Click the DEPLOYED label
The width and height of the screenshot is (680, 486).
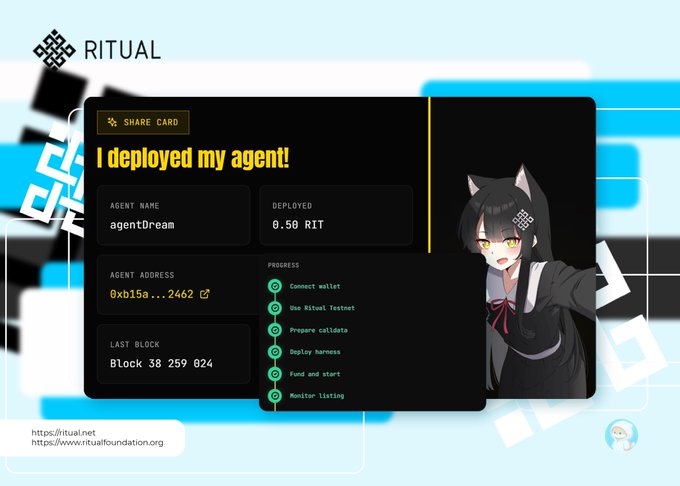coord(292,206)
